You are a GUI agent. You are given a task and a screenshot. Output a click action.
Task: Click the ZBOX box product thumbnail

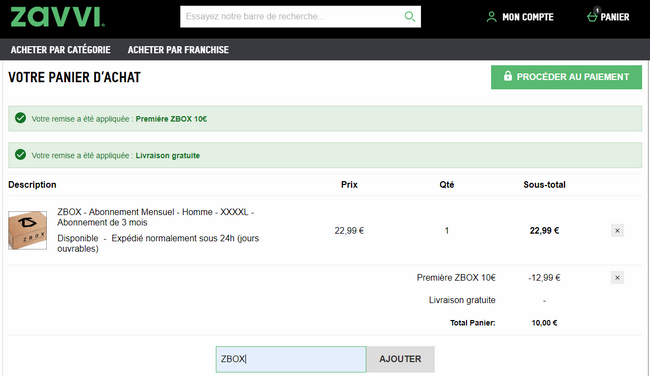27,230
